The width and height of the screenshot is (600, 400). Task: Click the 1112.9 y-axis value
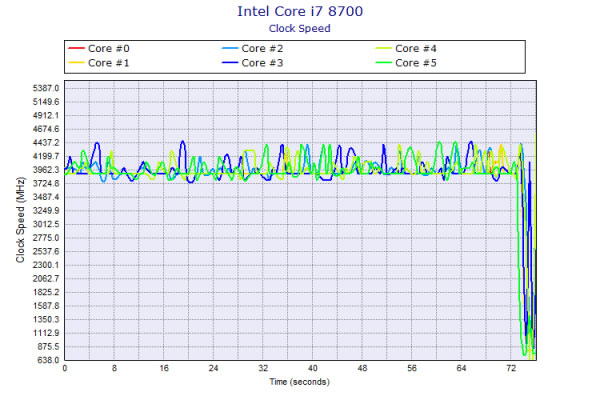tap(46, 333)
